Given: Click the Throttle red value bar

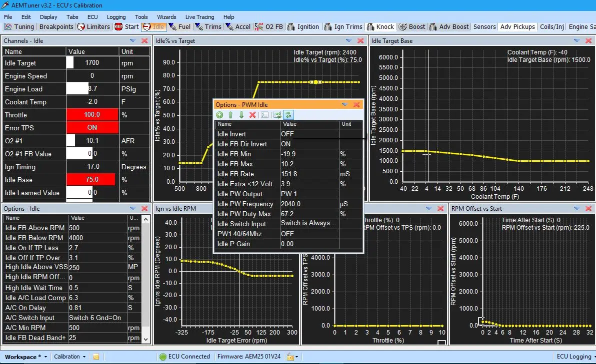Looking at the screenshot, I should coord(92,115).
